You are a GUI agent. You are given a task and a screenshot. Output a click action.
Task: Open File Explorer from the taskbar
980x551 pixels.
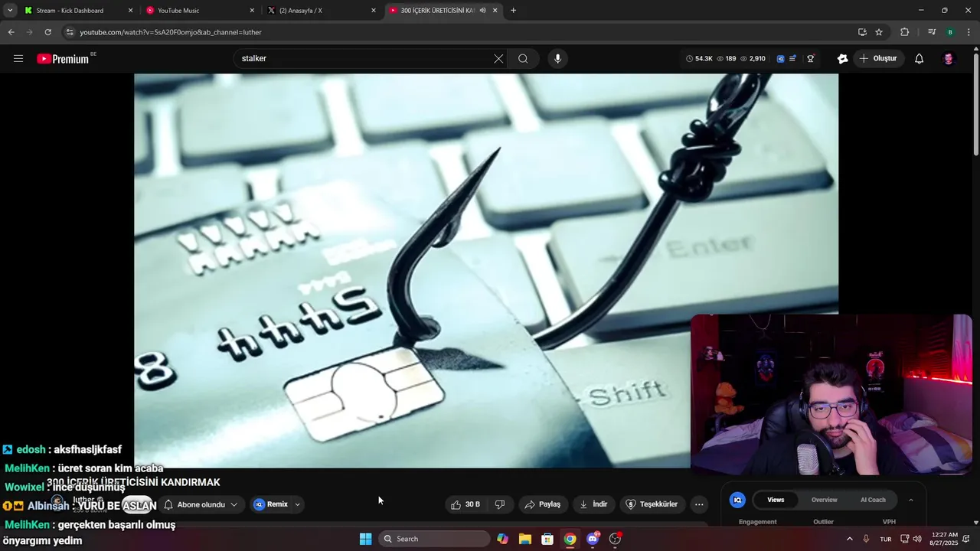tap(525, 539)
